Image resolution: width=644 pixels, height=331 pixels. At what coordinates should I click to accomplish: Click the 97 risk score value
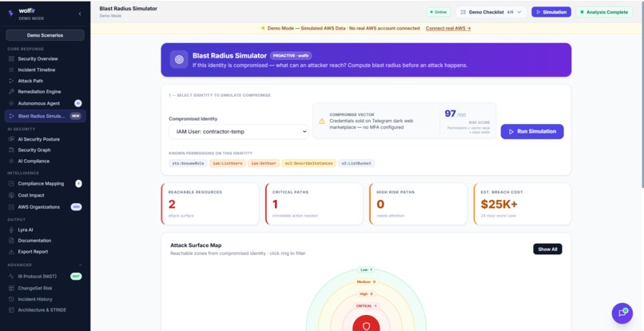pyautogui.click(x=450, y=114)
